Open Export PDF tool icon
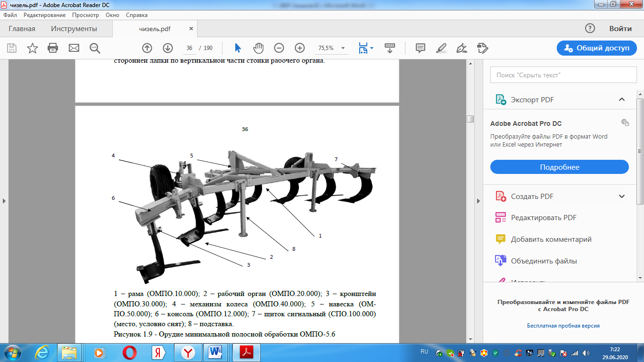This screenshot has height=362, width=644. (500, 100)
